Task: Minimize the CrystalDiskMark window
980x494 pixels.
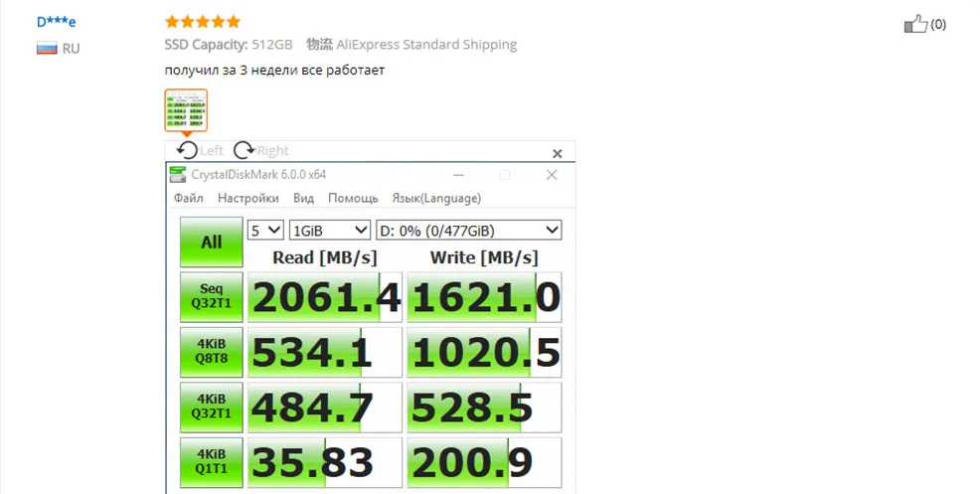Action: 458,175
